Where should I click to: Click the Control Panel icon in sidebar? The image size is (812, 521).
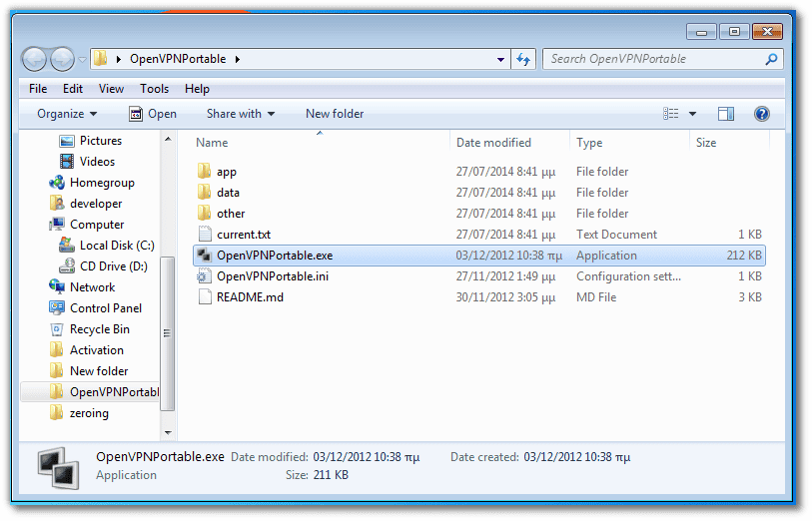pos(57,308)
